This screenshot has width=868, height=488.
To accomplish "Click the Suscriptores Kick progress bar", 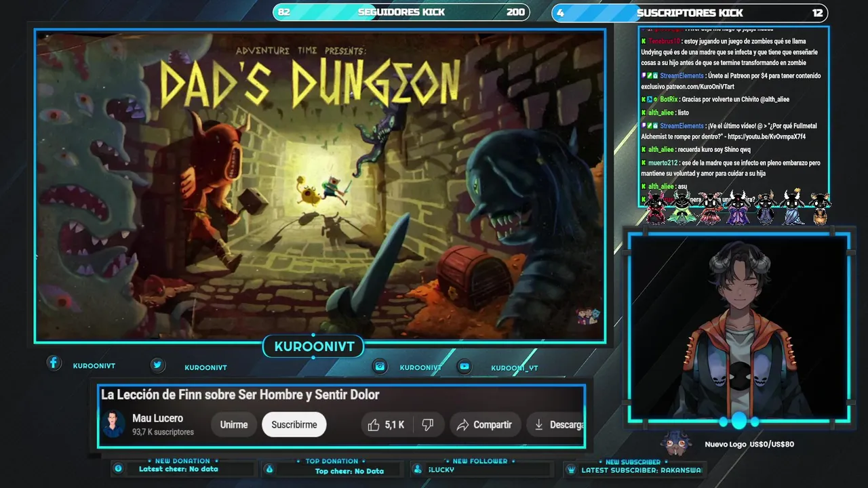I will coord(690,13).
